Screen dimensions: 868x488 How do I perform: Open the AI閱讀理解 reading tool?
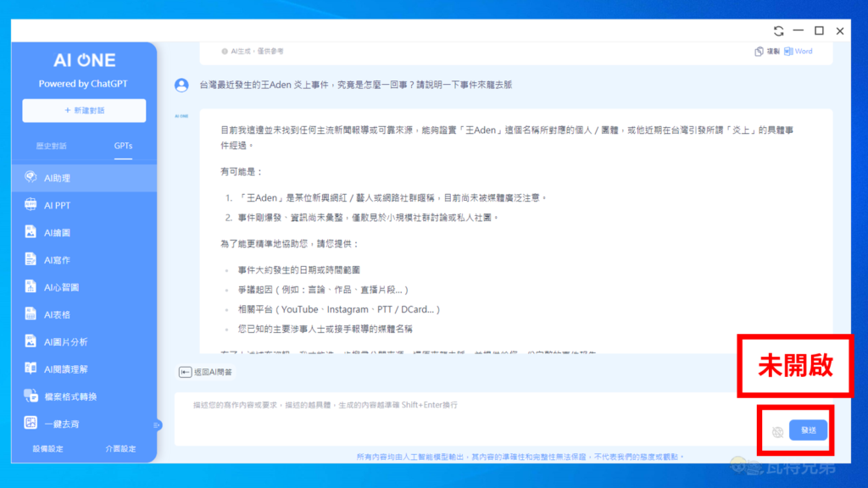tap(65, 369)
